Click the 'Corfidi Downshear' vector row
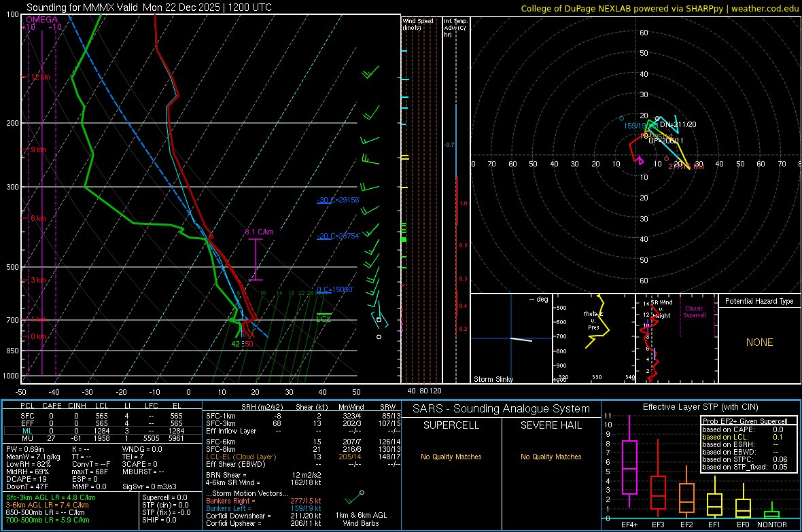This screenshot has height=532, width=802. click(264, 516)
